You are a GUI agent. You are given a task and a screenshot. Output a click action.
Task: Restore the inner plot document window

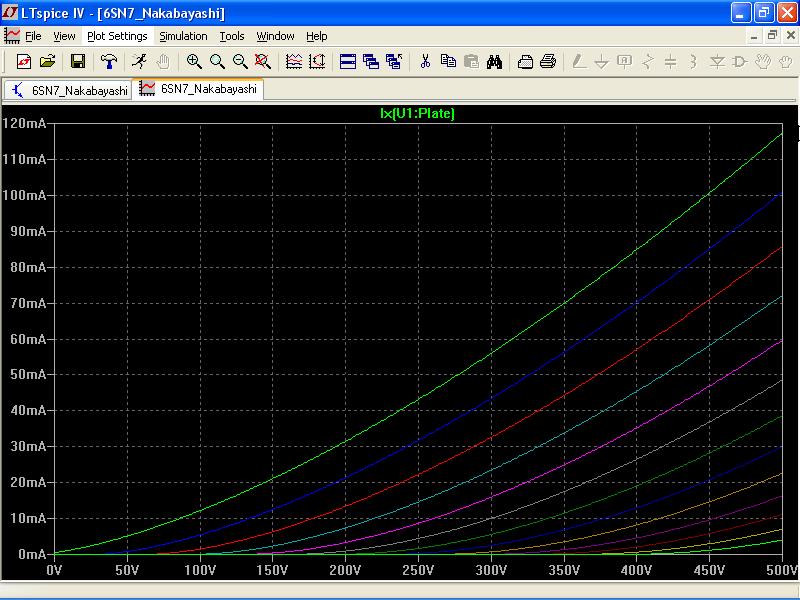tap(772, 36)
